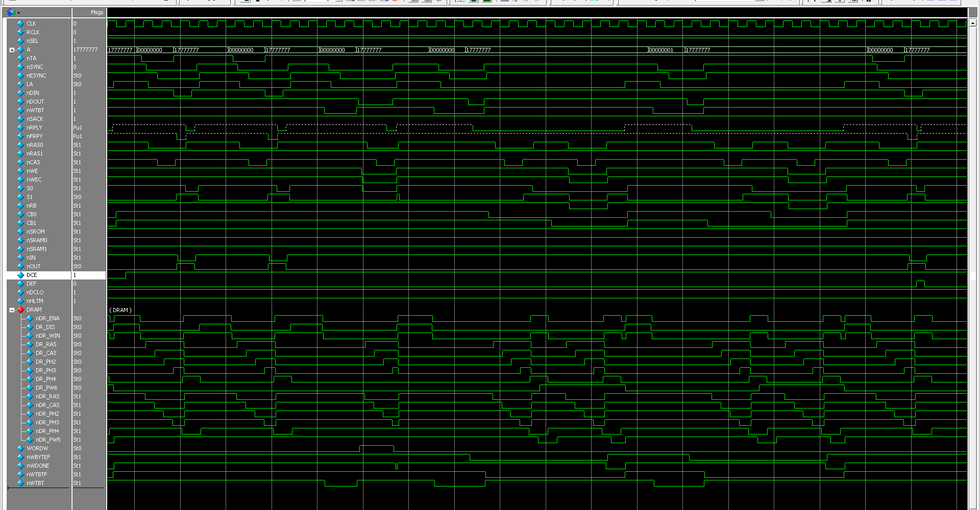Viewport: 980px width, 510px height.
Task: Click the Msgs column header
Action: pos(96,12)
